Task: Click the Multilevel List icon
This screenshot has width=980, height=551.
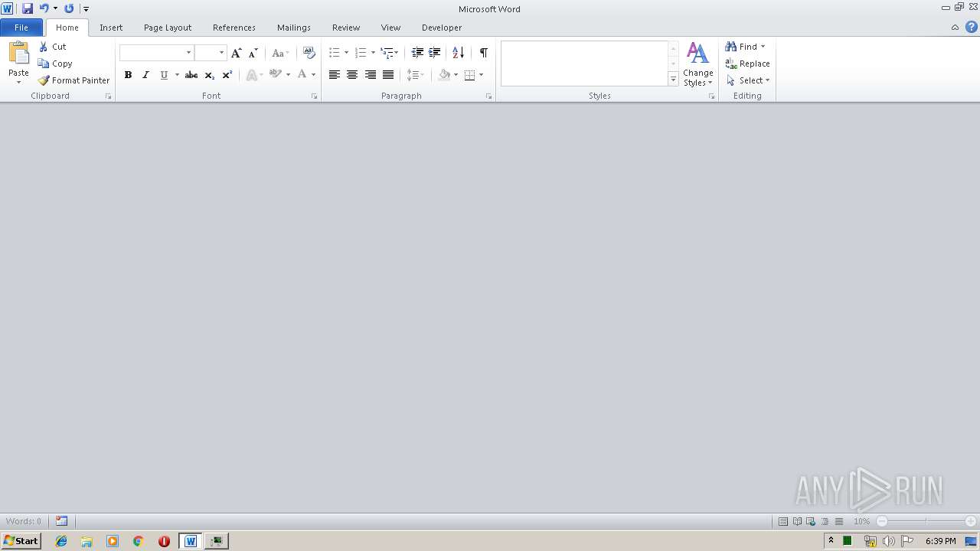Action: coord(387,53)
